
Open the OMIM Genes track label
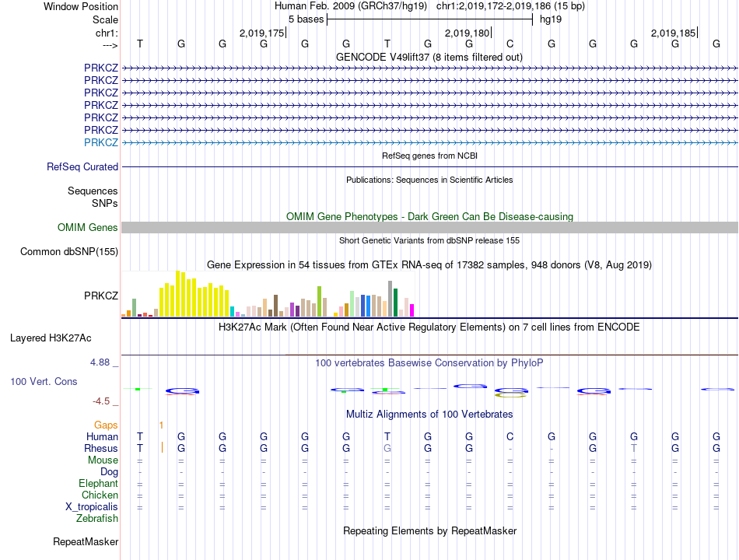(x=88, y=228)
